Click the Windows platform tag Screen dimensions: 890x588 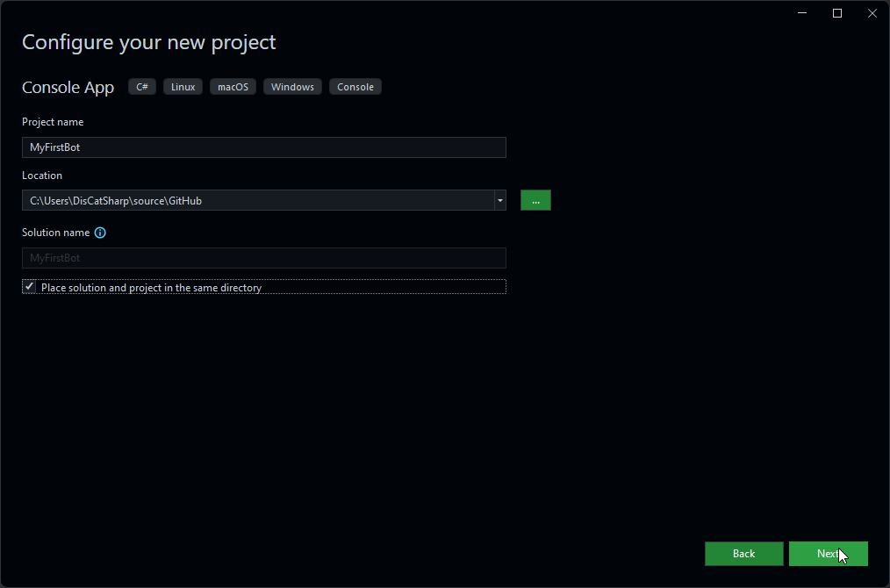[292, 86]
